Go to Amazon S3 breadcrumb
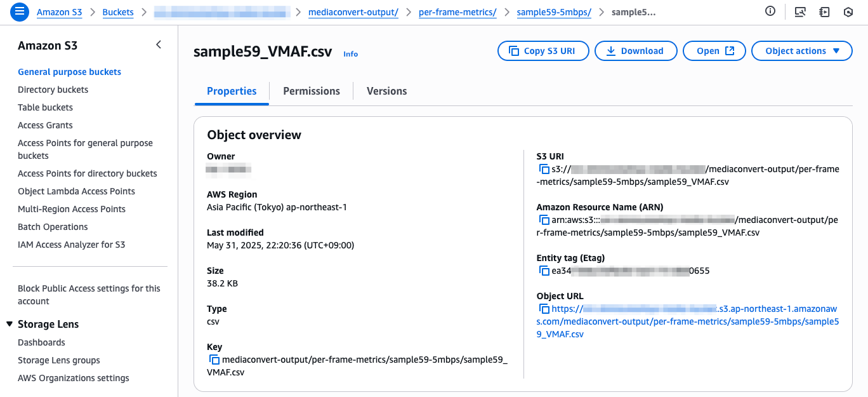This screenshot has height=397, width=868. 59,12
